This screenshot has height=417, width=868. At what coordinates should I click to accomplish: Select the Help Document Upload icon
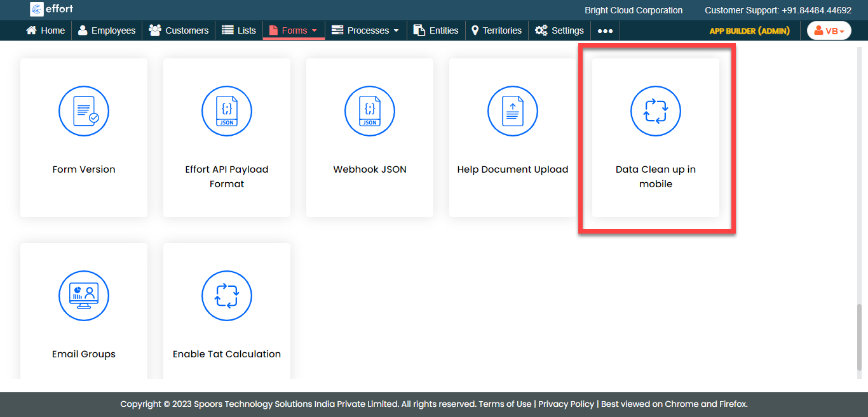pos(513,112)
